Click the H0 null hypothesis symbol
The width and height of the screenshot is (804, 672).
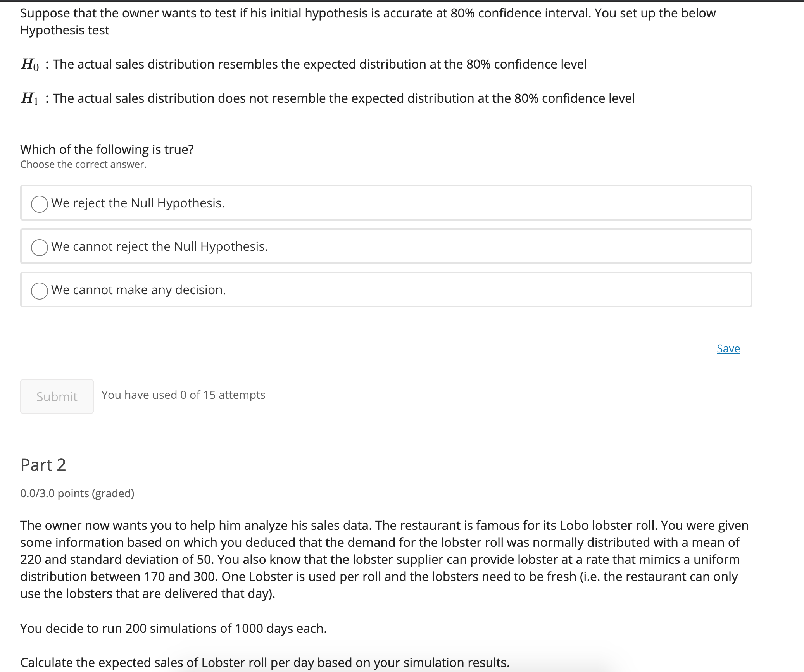click(30, 64)
